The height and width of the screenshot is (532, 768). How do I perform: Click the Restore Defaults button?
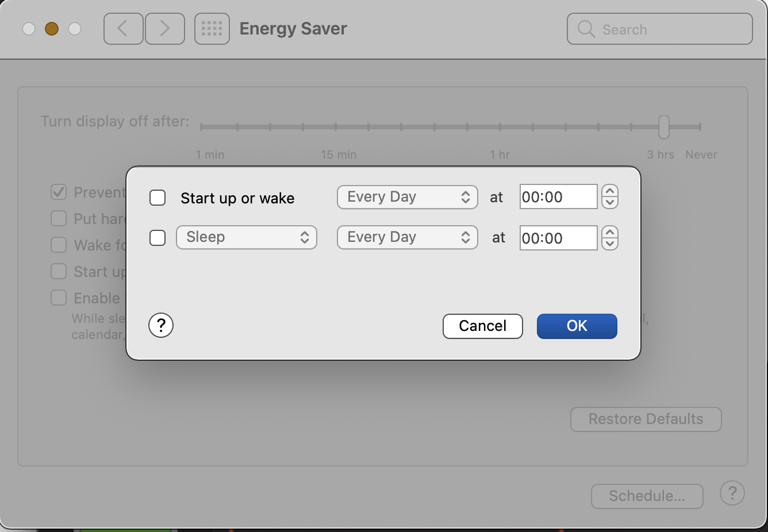[646, 419]
